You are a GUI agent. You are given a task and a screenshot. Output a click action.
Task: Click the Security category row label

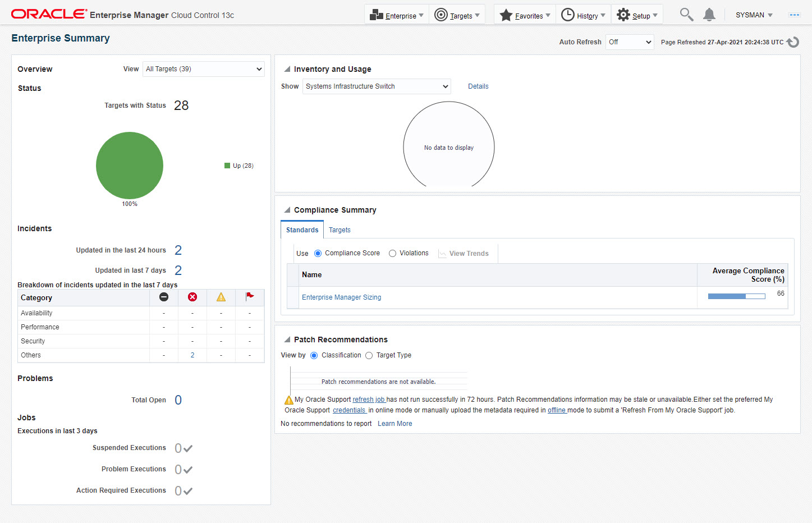pos(33,341)
